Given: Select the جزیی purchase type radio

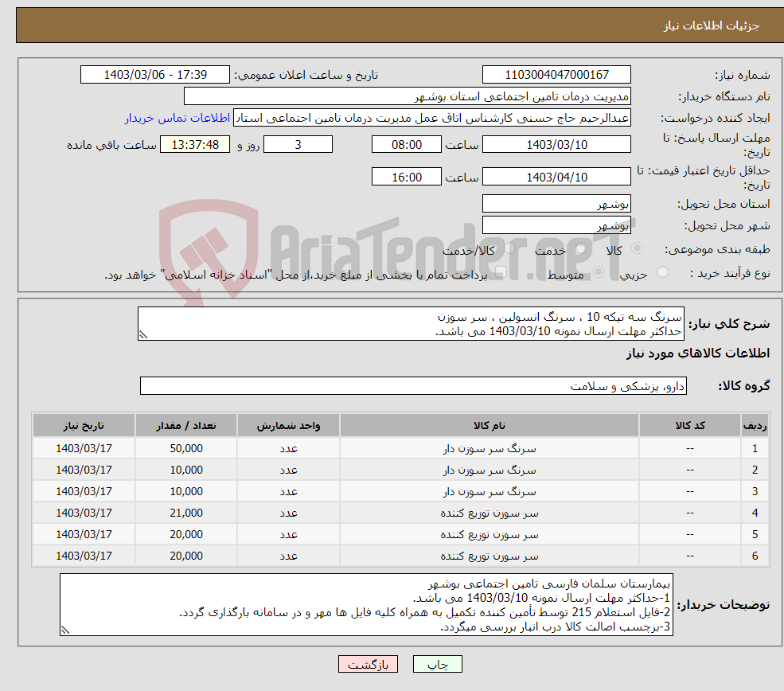Looking at the screenshot, I should [662, 272].
